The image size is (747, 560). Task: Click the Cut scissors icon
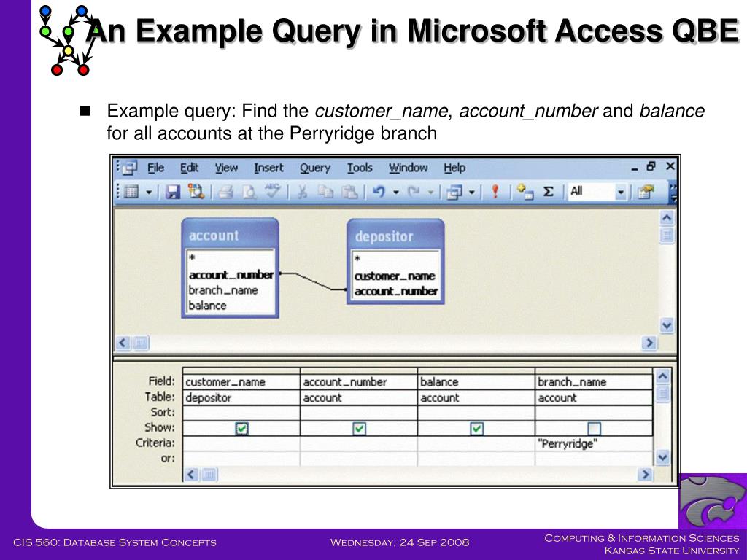point(301,192)
